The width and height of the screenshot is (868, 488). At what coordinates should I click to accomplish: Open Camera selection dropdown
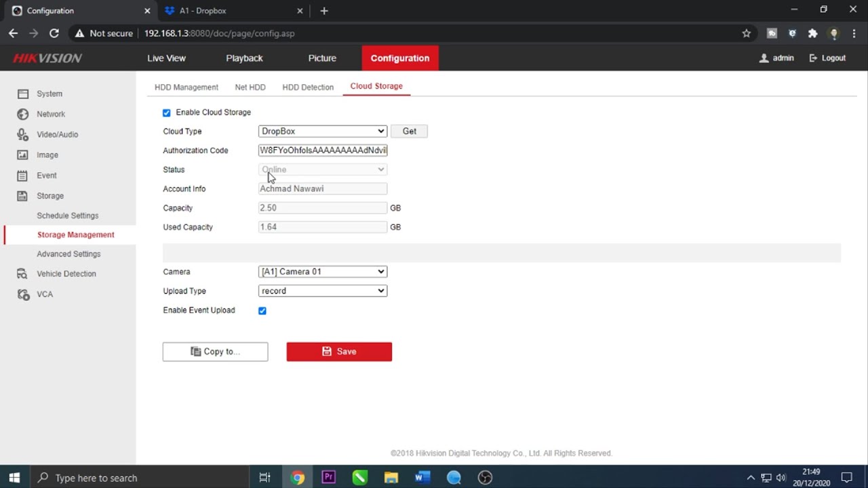[323, 272]
